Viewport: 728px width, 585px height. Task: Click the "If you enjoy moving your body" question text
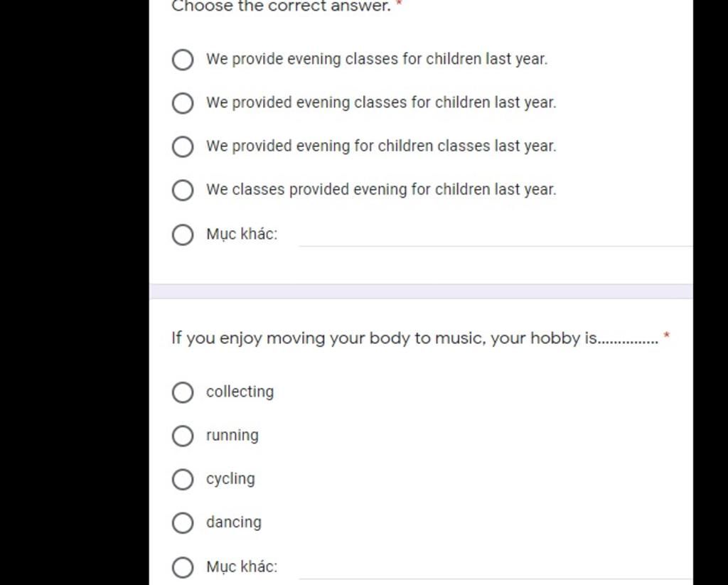(x=384, y=338)
